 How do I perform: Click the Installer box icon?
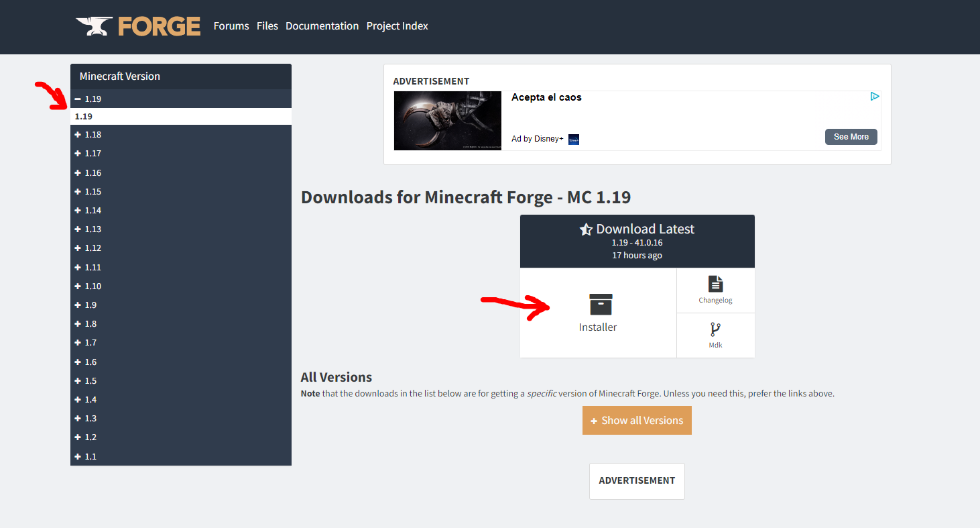598,304
